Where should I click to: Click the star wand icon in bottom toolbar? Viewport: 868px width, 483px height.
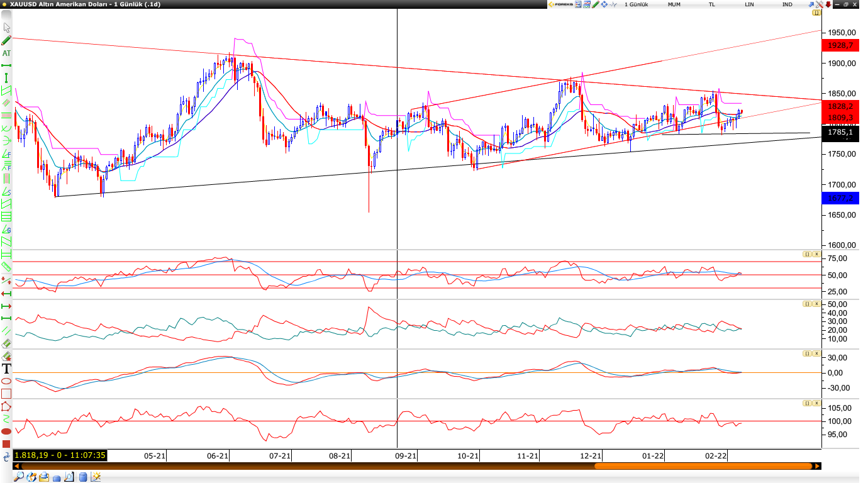pyautogui.click(x=96, y=477)
